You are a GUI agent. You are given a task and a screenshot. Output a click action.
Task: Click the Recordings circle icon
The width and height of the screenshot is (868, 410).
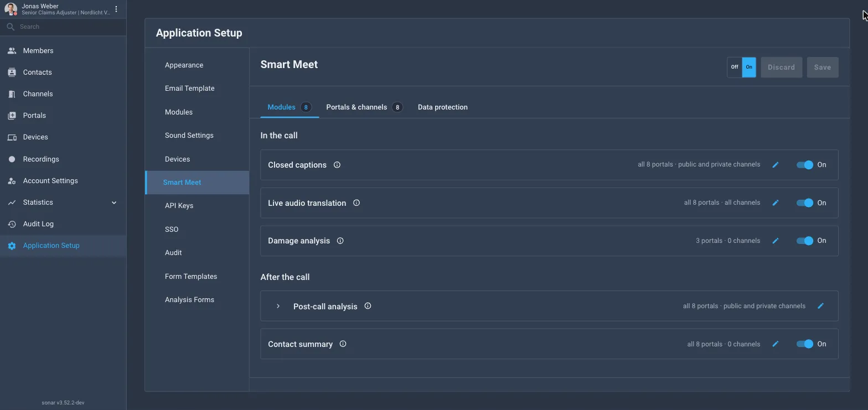pyautogui.click(x=12, y=159)
